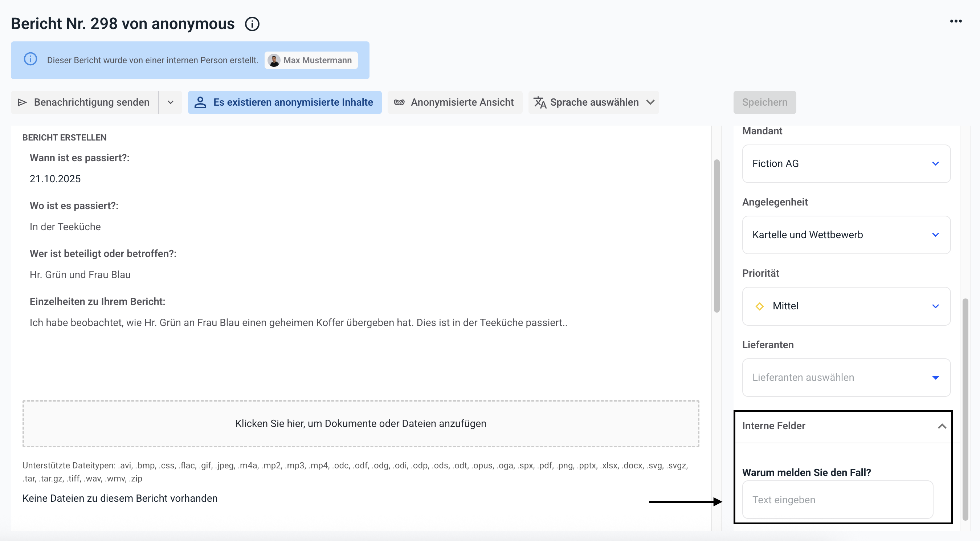The width and height of the screenshot is (980, 541).
Task: Click the translate icon for Sprache auswählen
Action: [539, 102]
